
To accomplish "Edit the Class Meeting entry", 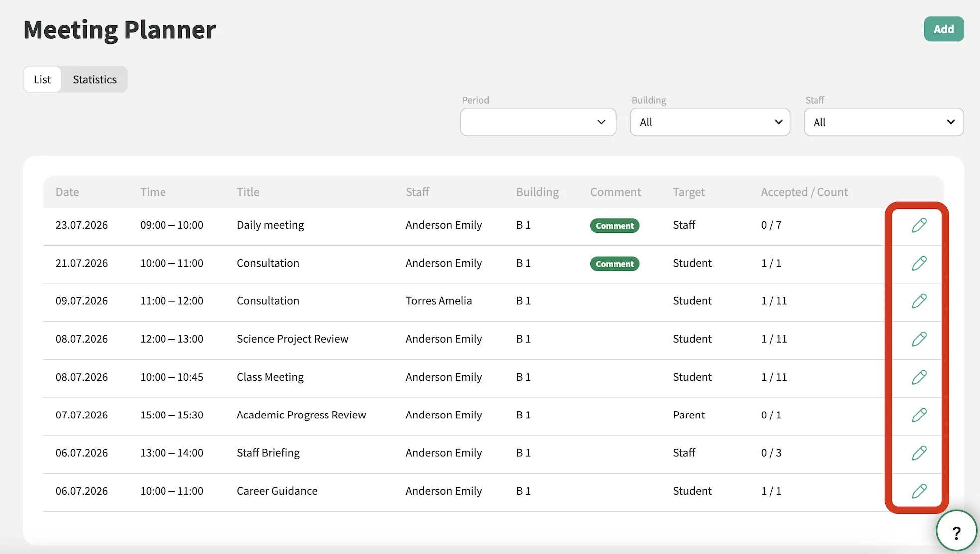I will pyautogui.click(x=919, y=377).
